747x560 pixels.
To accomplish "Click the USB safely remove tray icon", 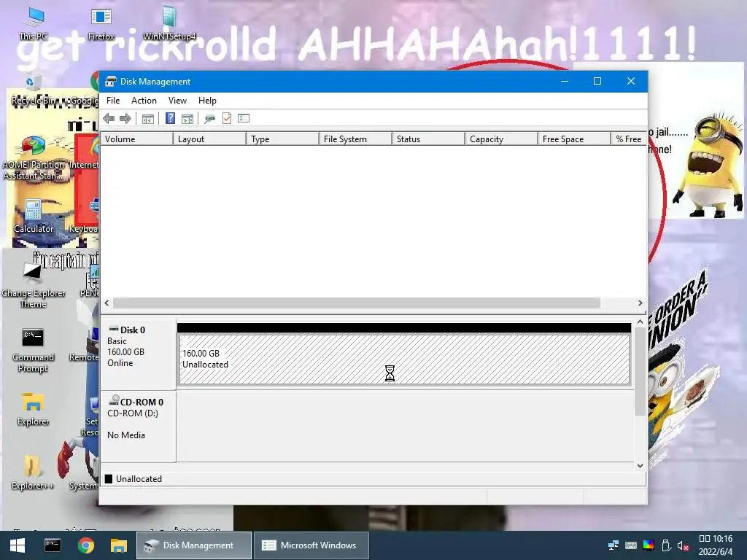I will pos(667,545).
